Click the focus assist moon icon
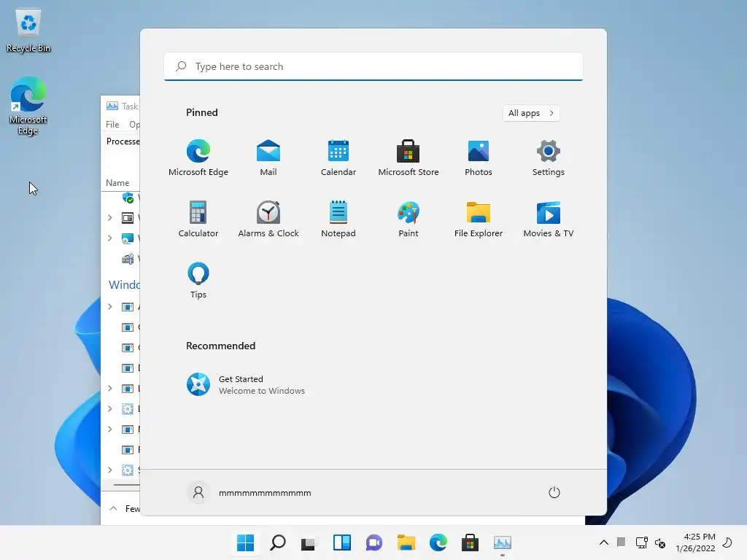 [x=727, y=542]
